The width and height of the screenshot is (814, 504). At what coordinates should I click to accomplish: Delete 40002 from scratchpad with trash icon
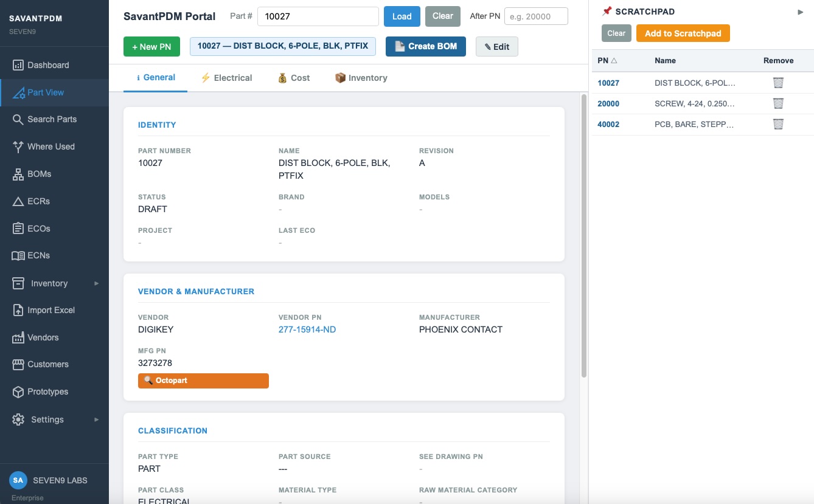[x=778, y=124]
